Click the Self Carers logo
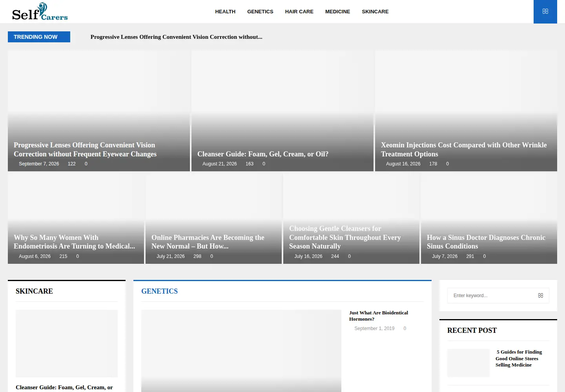 click(40, 12)
